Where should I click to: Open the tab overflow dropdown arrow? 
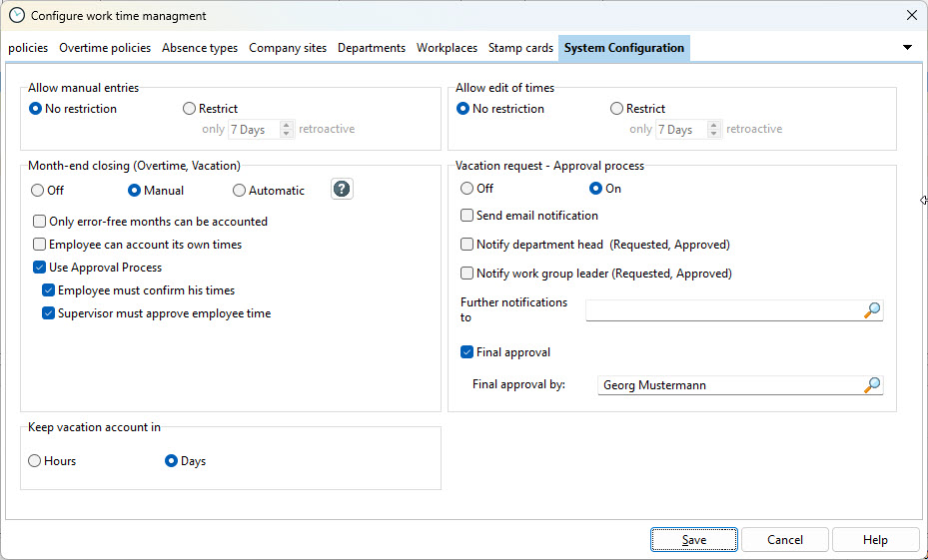tap(907, 47)
